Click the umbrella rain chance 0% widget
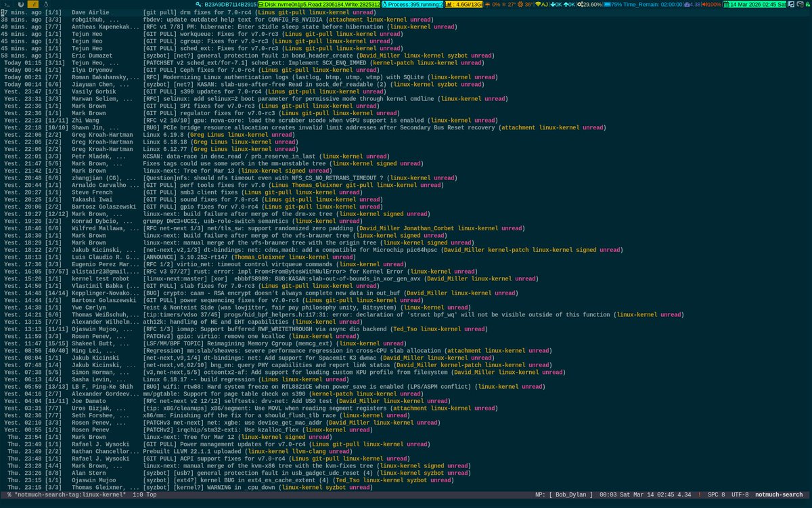The image size is (812, 508). (x=493, y=5)
